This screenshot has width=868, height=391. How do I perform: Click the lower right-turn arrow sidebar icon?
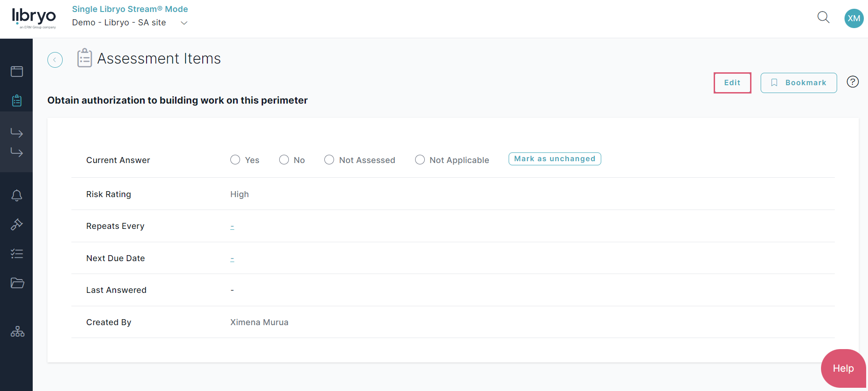17,152
